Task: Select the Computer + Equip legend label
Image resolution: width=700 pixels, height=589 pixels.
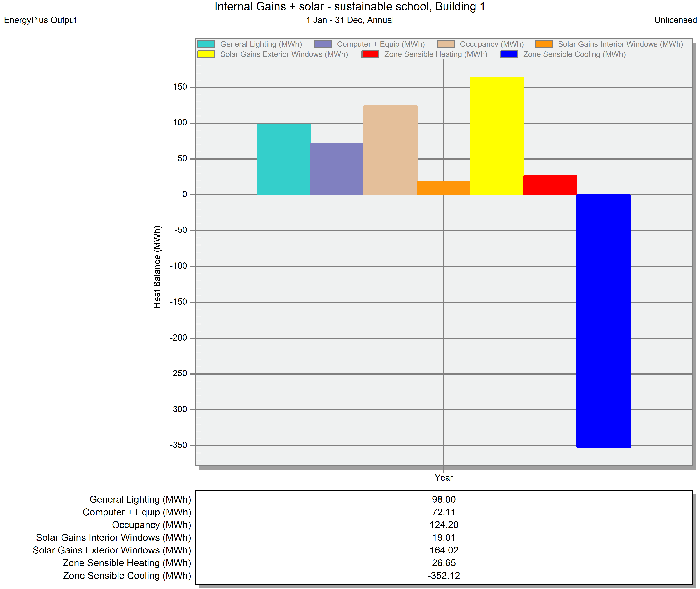Action: tap(381, 44)
